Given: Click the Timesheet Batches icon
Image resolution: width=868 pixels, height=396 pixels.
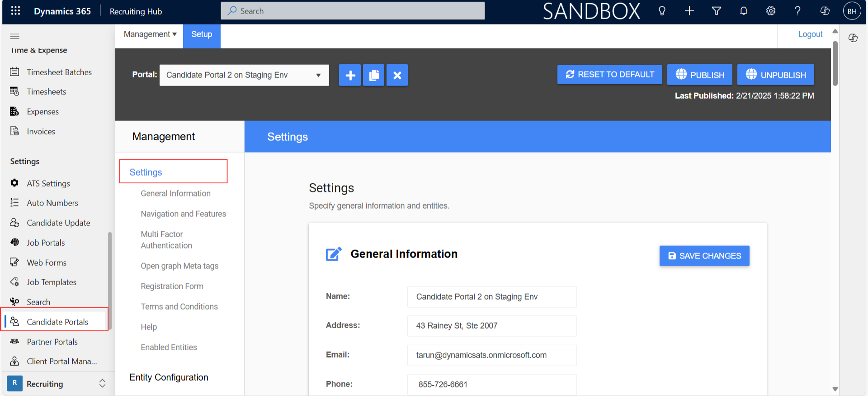Looking at the screenshot, I should pyautogui.click(x=15, y=72).
